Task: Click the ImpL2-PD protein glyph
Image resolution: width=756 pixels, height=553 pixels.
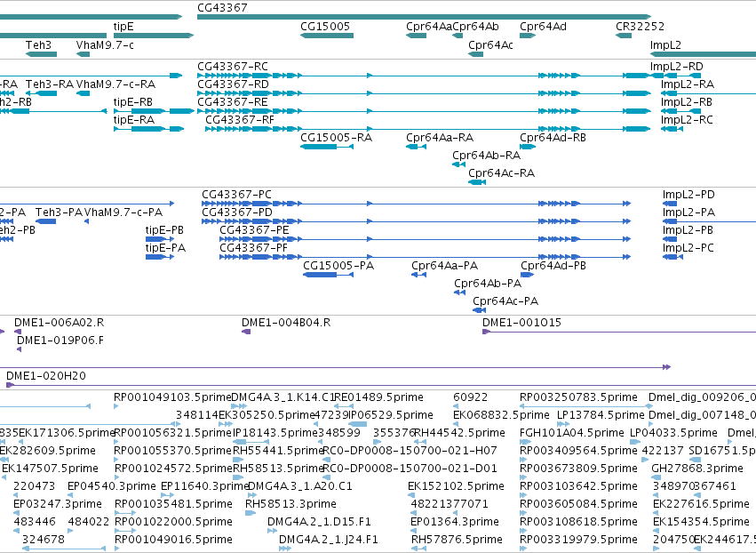Action: pos(670,204)
